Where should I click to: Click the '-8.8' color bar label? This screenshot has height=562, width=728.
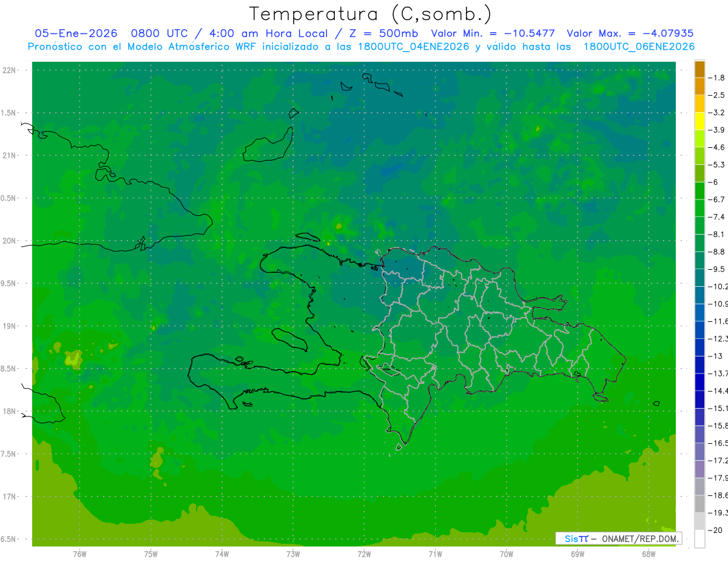point(716,252)
